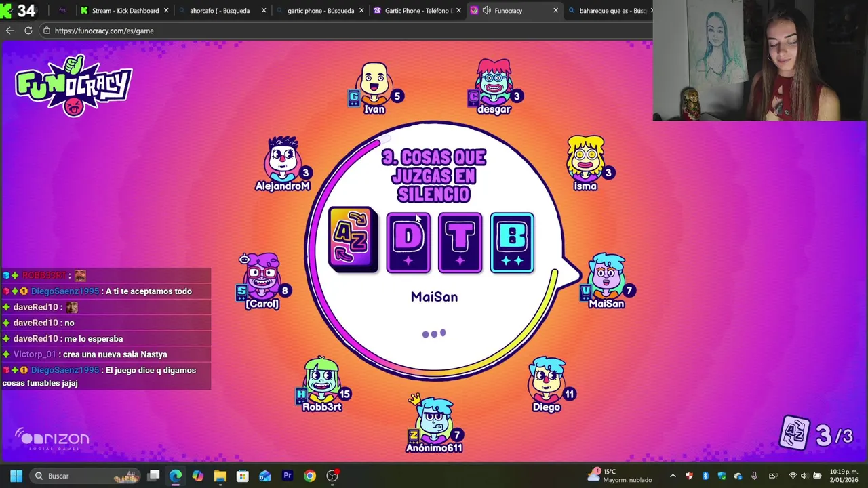868x488 pixels.
Task: Close the ahorcafo Búsqueda tab
Action: tap(264, 10)
